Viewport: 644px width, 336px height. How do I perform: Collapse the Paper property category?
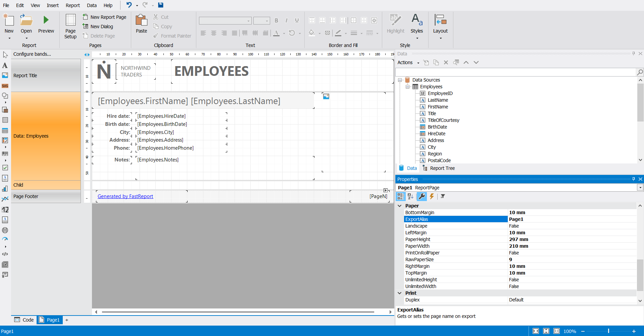(x=400, y=206)
